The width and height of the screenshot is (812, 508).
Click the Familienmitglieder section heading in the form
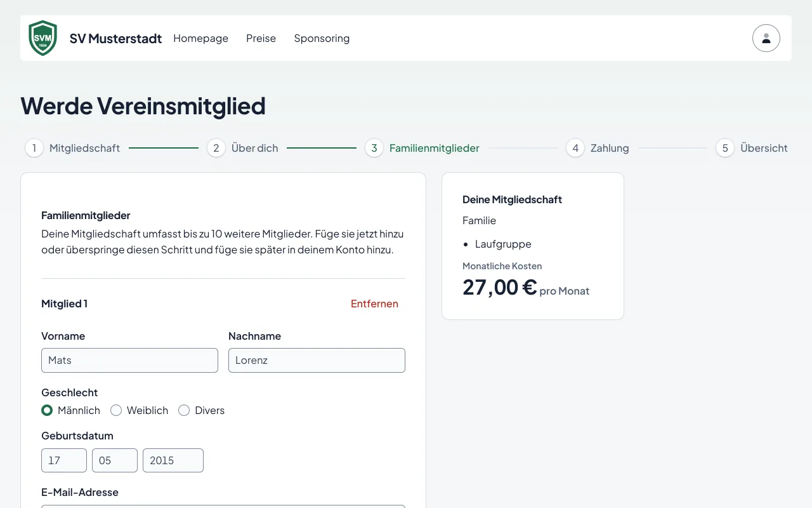coord(86,215)
